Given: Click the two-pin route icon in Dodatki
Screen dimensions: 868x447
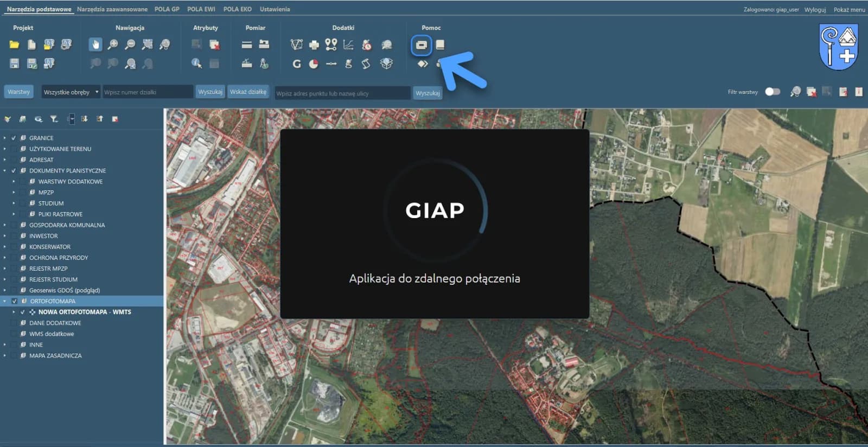Looking at the screenshot, I should point(331,44).
